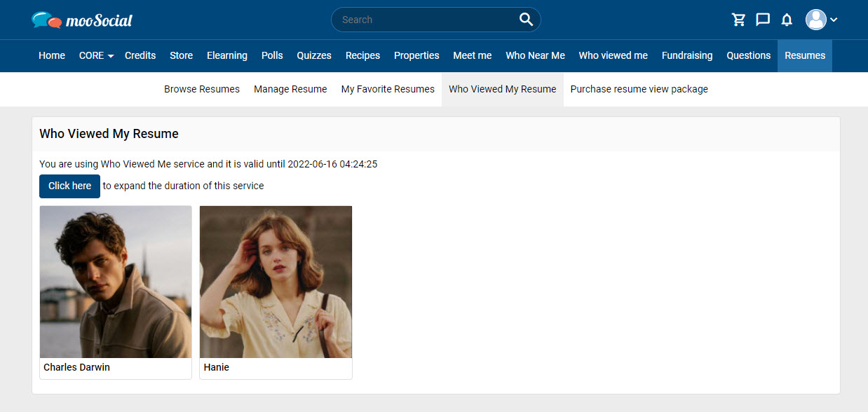
Task: Open the Fundraising menu item
Action: (x=687, y=55)
